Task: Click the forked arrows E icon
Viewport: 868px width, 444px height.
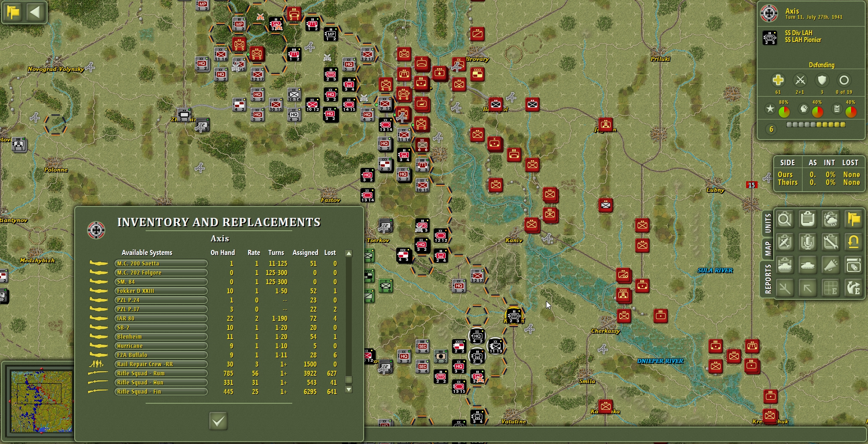Action: point(853,288)
